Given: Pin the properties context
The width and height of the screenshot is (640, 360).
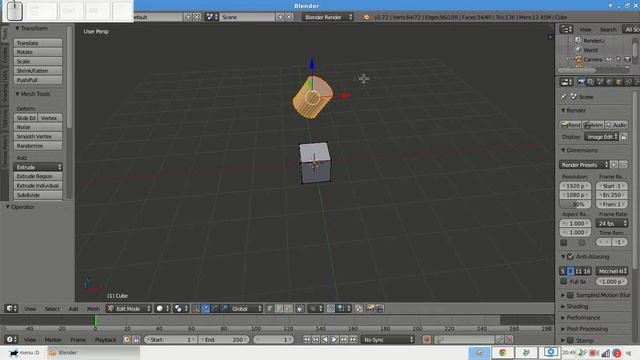Looking at the screenshot, I should point(564,97).
